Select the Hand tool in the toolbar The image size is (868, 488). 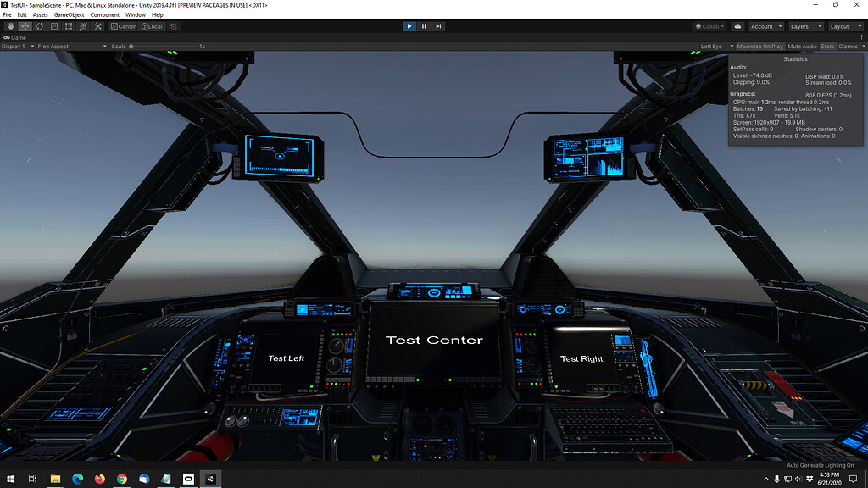click(x=9, y=26)
